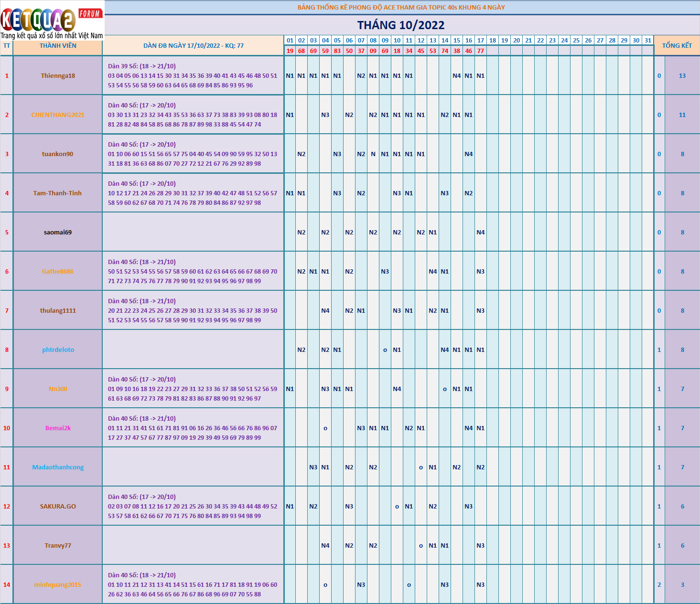Click result 77 under day 17

[x=481, y=51]
